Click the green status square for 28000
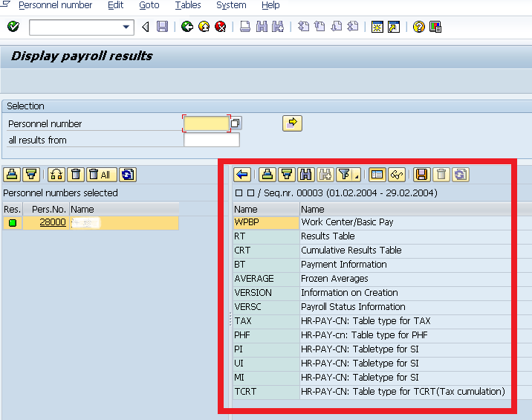The width and height of the screenshot is (532, 420). pyautogui.click(x=13, y=223)
